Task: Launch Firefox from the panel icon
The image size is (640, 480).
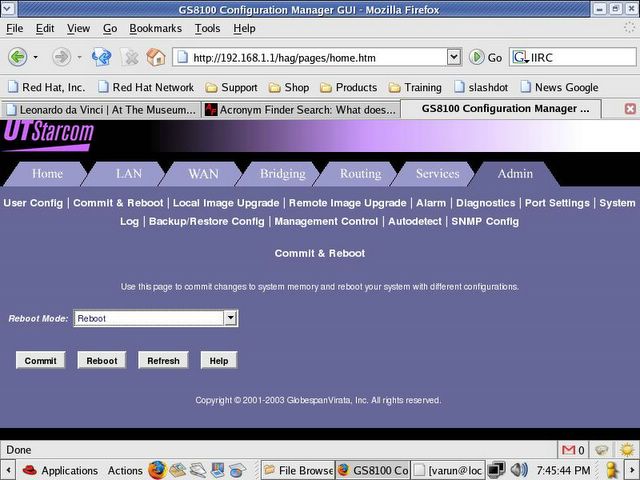Action: point(157,470)
